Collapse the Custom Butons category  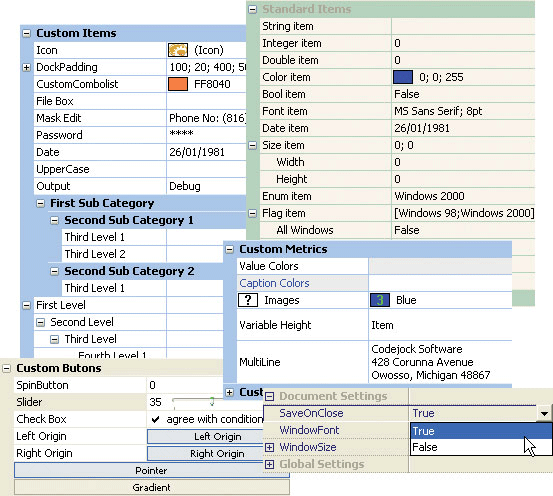tap(6, 369)
